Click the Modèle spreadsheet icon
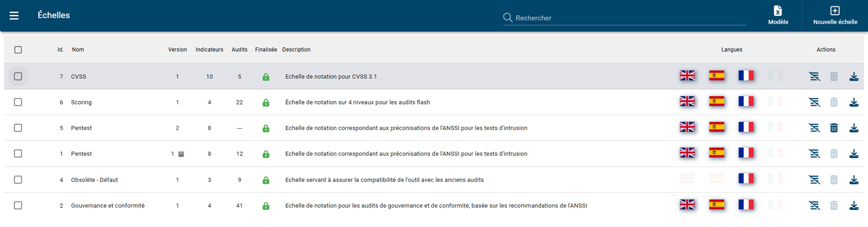Viewport: 868px width, 227px height. click(778, 11)
